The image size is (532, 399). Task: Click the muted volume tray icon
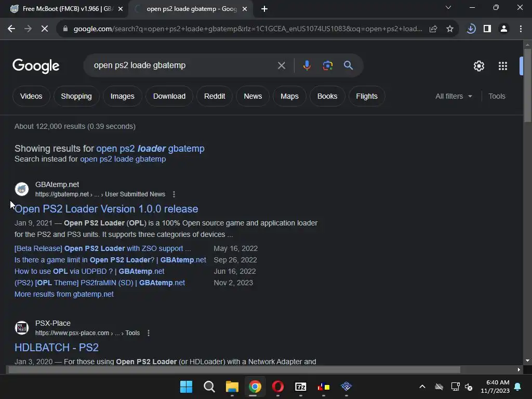click(x=469, y=387)
